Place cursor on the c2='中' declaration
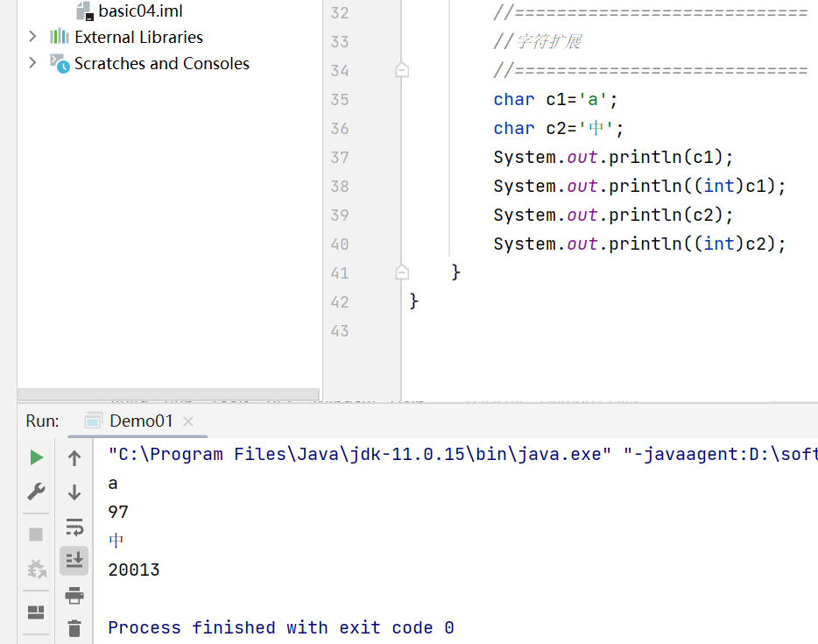 pyautogui.click(x=558, y=128)
